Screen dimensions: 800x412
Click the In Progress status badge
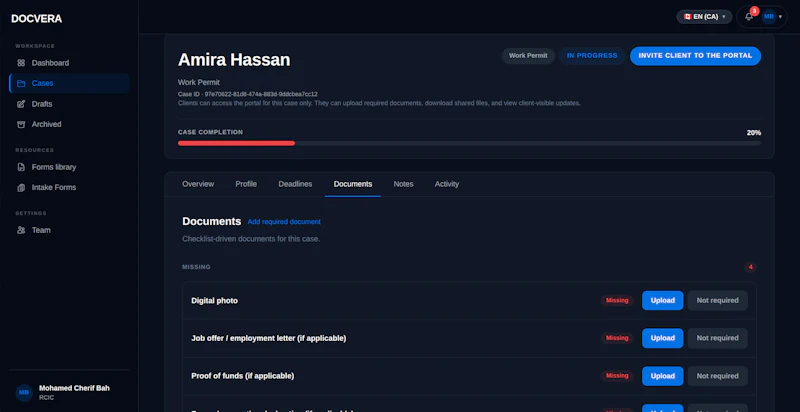(x=592, y=56)
